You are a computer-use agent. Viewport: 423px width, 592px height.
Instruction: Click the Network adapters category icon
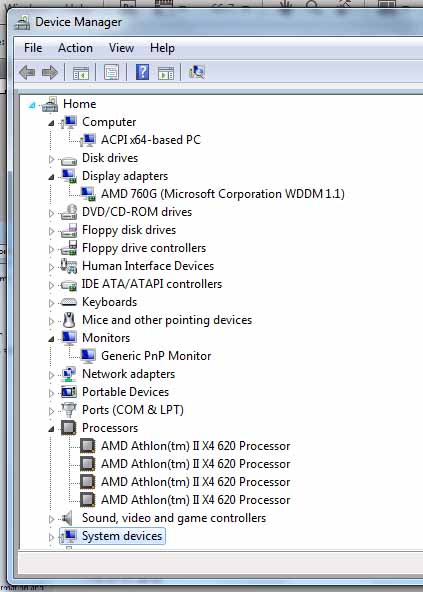pyautogui.click(x=69, y=374)
